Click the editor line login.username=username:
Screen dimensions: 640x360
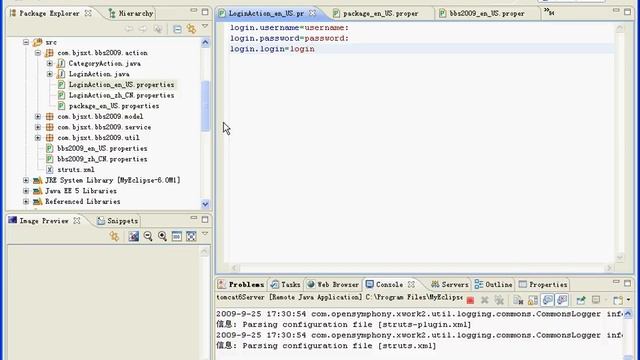click(289, 27)
